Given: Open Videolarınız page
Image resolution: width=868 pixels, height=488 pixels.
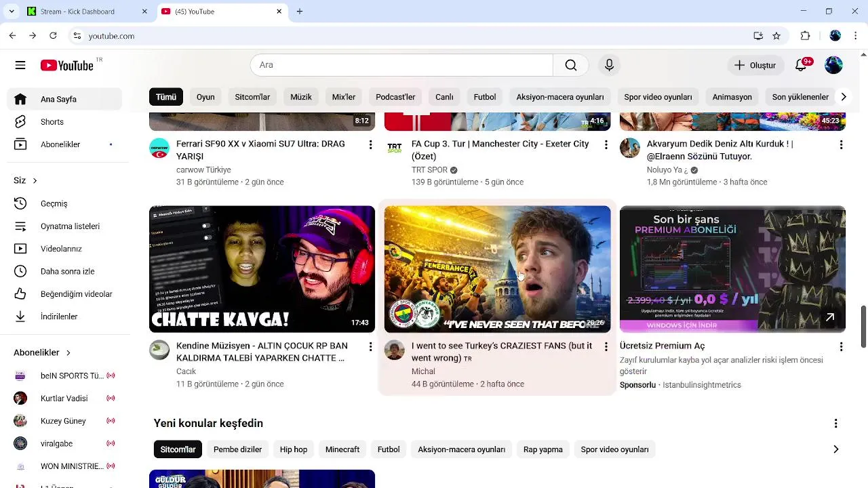Looking at the screenshot, I should coord(64,249).
